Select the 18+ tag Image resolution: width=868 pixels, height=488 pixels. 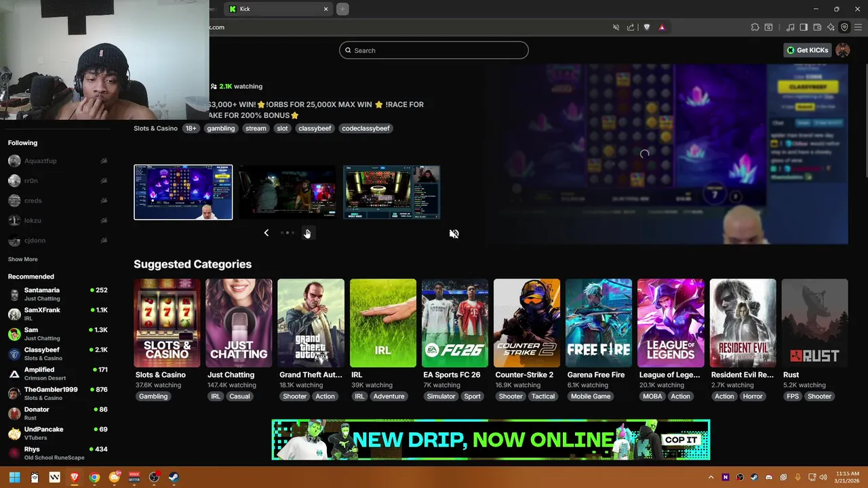point(191,128)
